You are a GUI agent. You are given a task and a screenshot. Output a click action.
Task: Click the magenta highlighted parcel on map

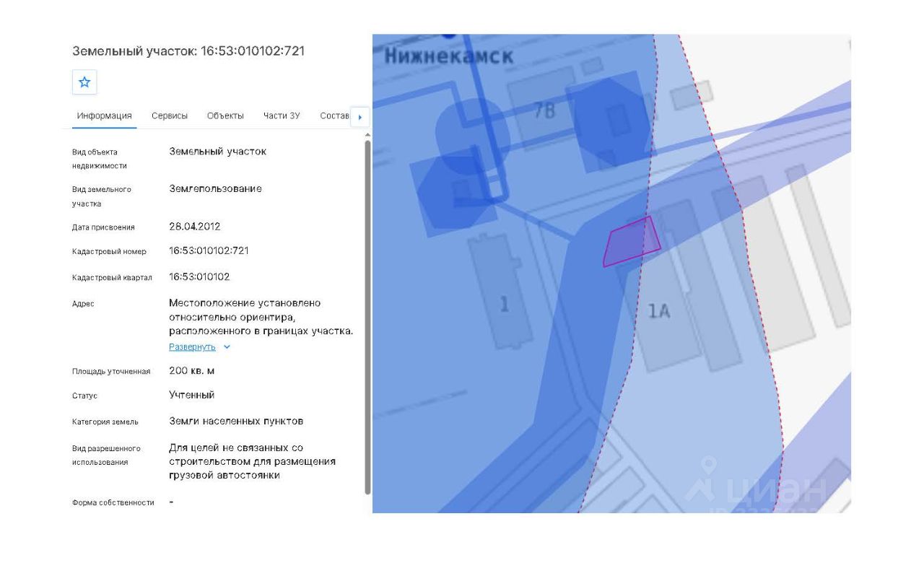(631, 243)
